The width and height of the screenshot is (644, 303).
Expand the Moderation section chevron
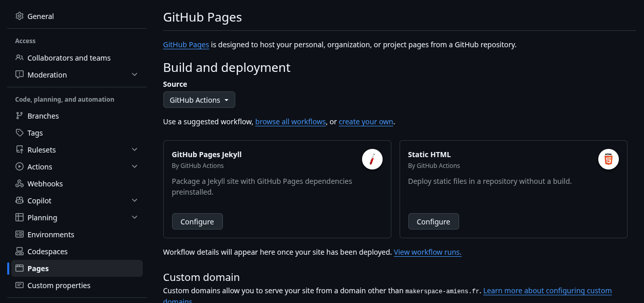point(135,74)
